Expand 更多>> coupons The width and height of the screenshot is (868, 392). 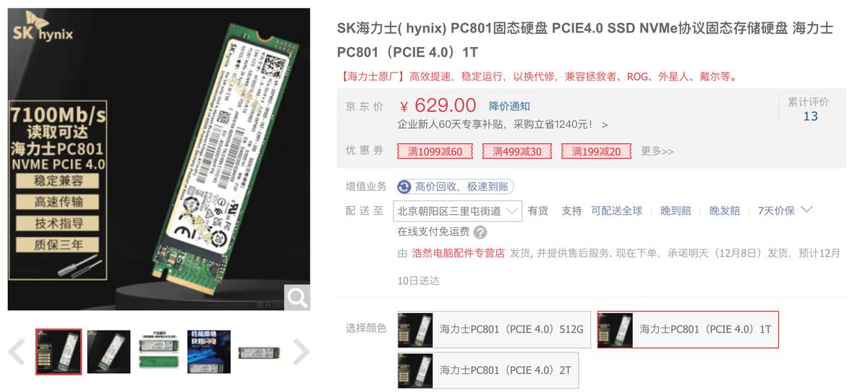[657, 151]
